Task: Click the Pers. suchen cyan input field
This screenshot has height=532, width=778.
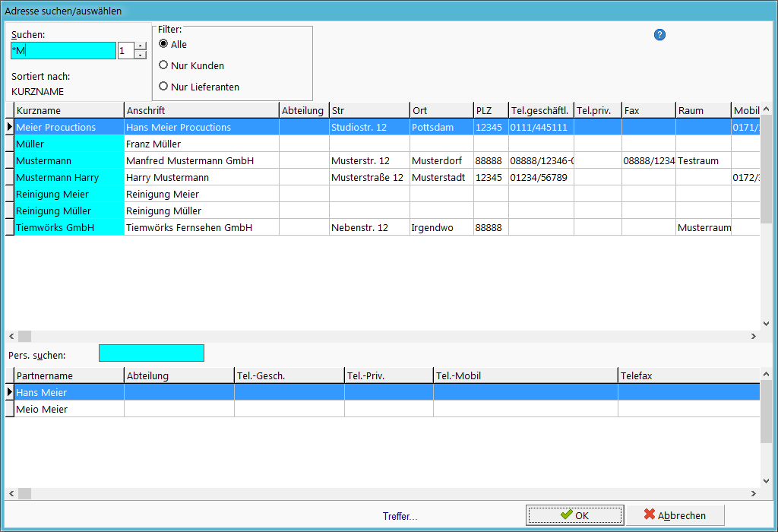Action: pyautogui.click(x=151, y=353)
